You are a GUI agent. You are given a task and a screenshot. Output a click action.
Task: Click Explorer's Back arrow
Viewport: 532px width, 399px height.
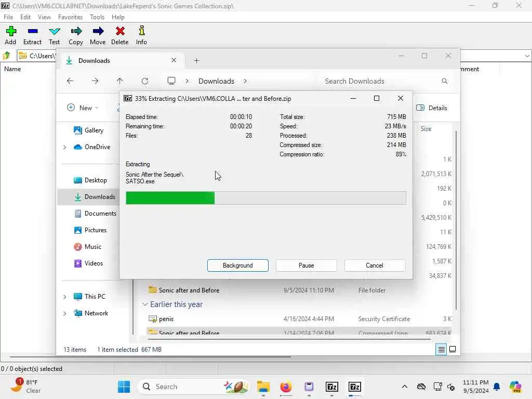[x=70, y=81]
